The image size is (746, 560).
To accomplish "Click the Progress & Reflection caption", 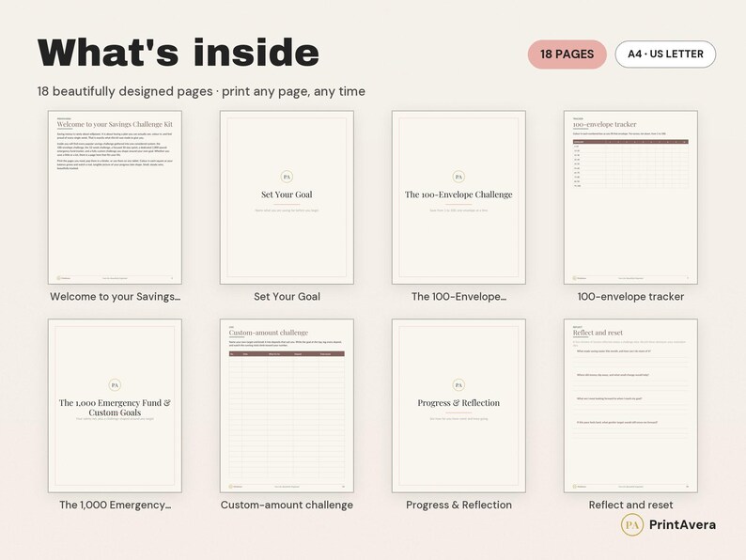I will click(x=458, y=505).
